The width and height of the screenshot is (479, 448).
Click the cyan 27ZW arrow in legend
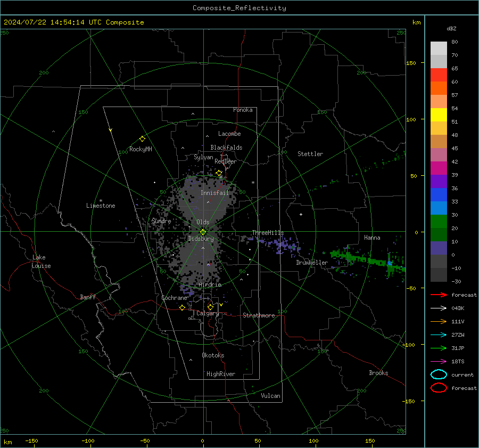(439, 335)
